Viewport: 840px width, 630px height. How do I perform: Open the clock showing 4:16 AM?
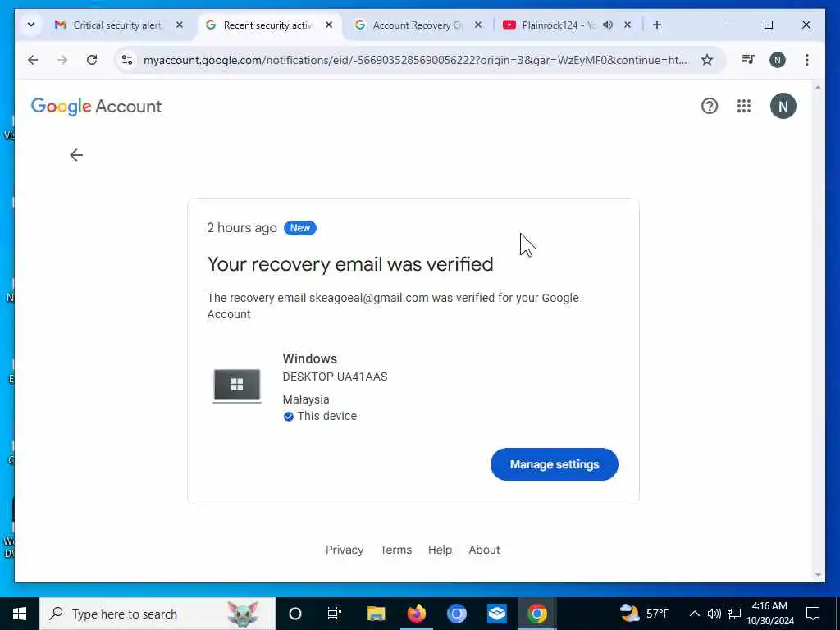click(769, 614)
